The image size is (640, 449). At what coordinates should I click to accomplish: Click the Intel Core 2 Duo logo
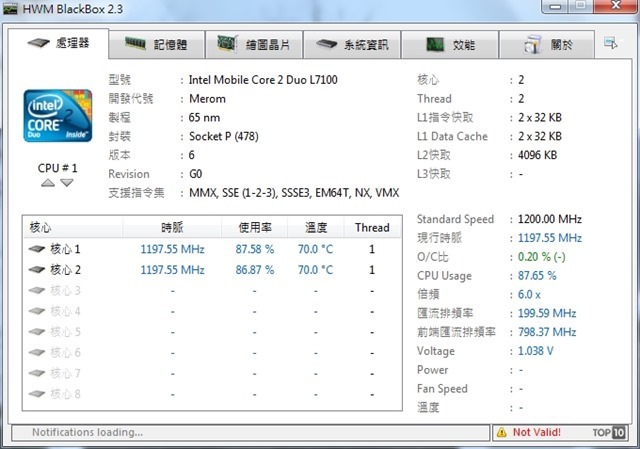[x=58, y=116]
